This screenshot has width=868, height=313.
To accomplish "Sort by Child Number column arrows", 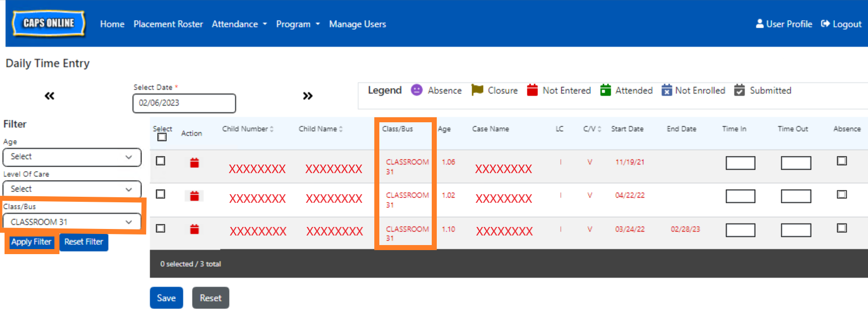I will [272, 129].
